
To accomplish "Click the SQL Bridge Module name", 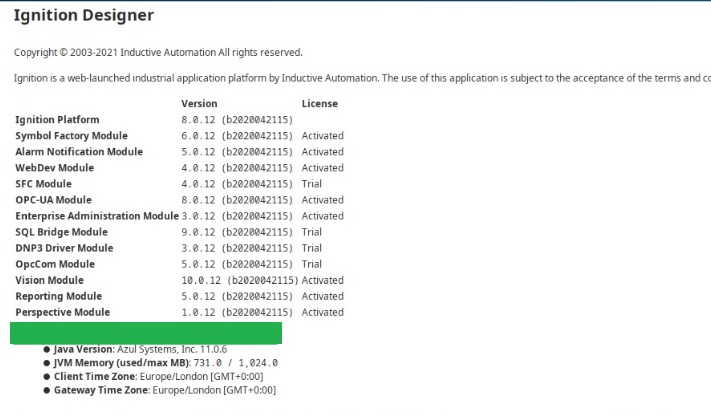I will pos(62,232).
